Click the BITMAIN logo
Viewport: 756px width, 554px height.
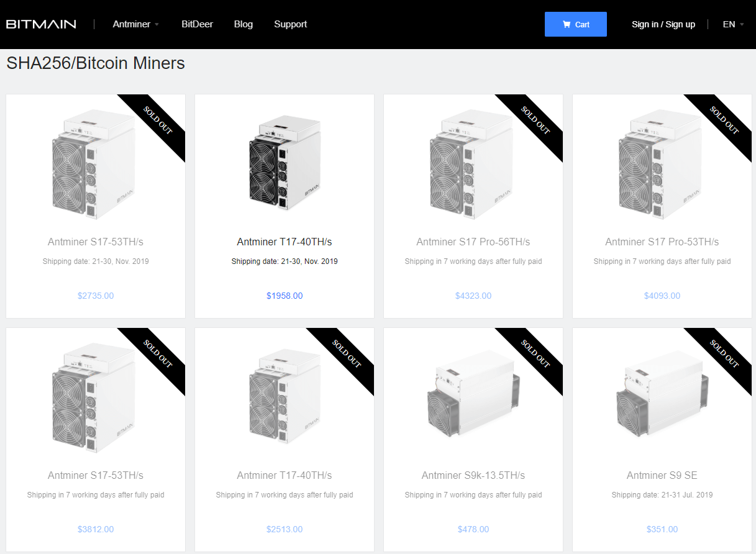coord(41,24)
